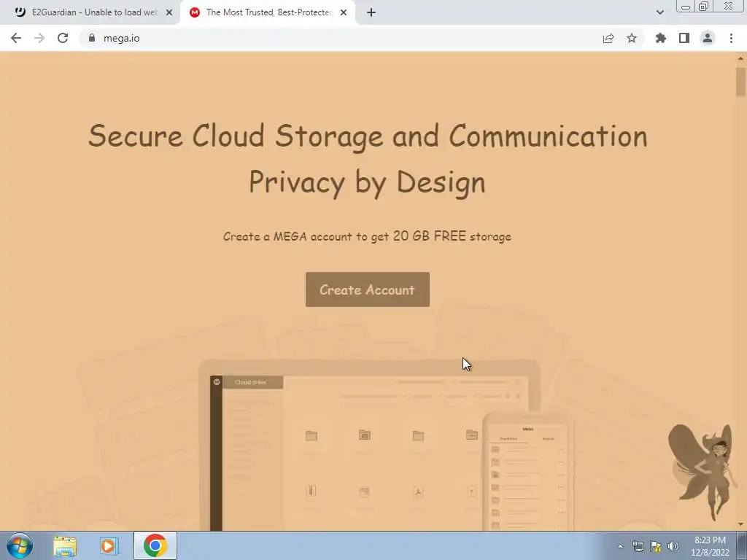
Task: Open a new tab with plus button
Action: pos(371,12)
